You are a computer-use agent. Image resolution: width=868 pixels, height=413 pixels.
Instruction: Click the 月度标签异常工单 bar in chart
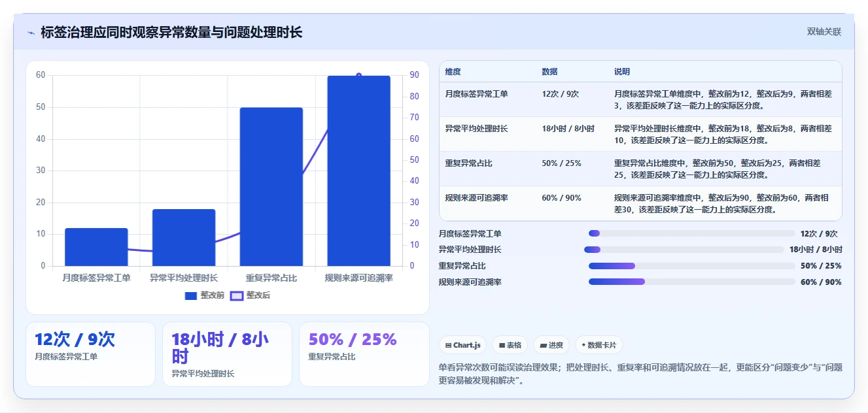[96, 247]
